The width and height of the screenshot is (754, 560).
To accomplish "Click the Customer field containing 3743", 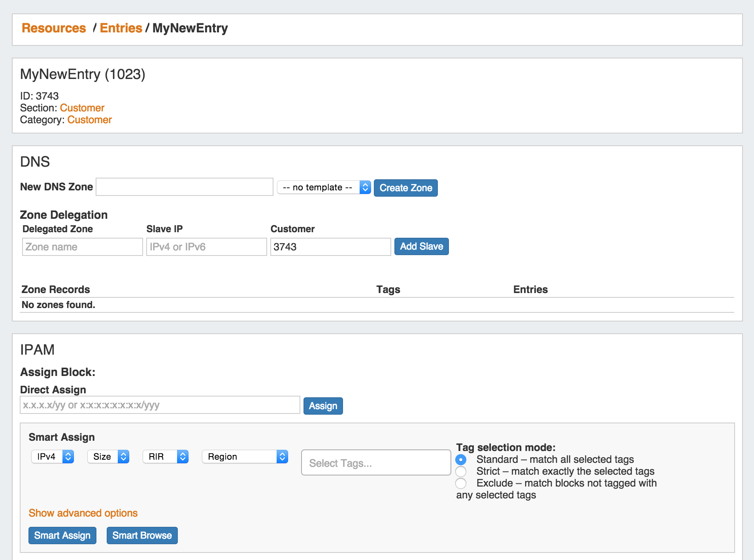I will [330, 247].
